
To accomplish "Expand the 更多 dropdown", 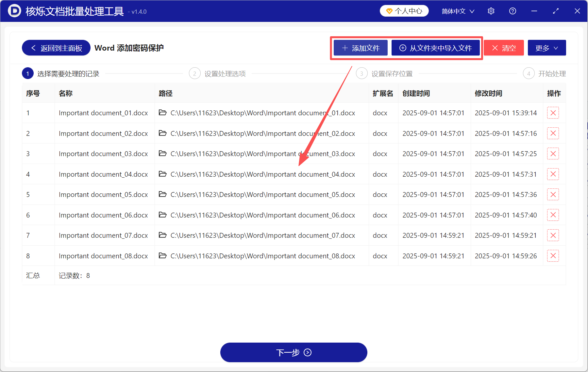I will [x=546, y=48].
